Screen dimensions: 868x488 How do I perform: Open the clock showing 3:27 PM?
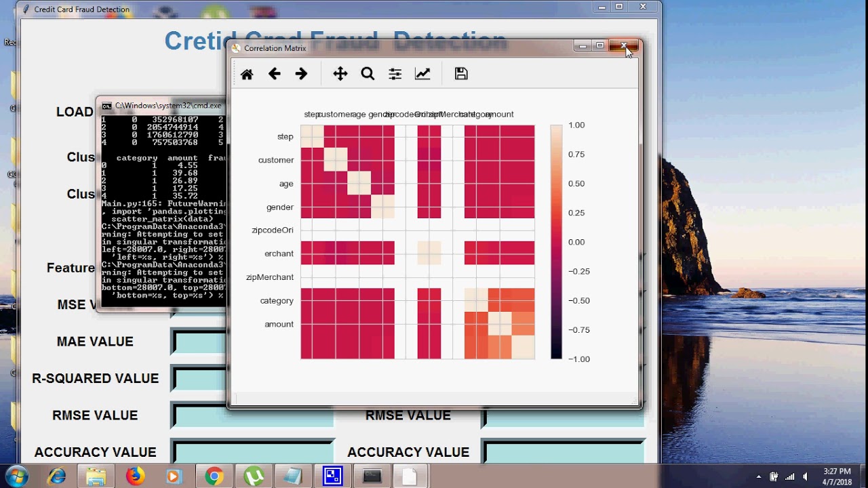click(837, 476)
